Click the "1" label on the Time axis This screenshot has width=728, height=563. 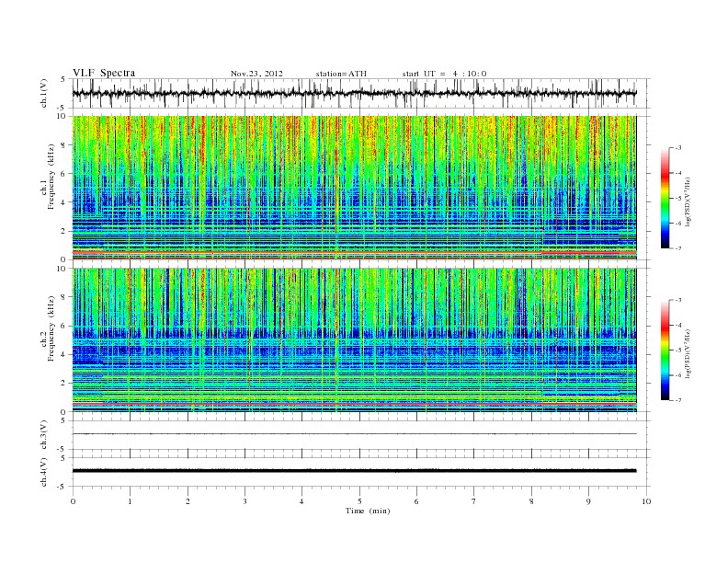(130, 501)
